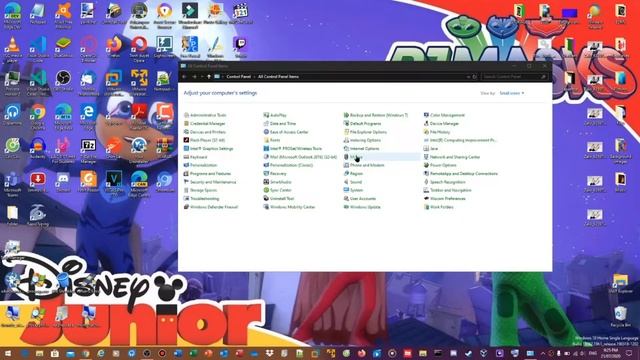Image resolution: width=640 pixels, height=360 pixels.
Task: Click the Keyboard icon in Control Panel
Action: [186, 157]
